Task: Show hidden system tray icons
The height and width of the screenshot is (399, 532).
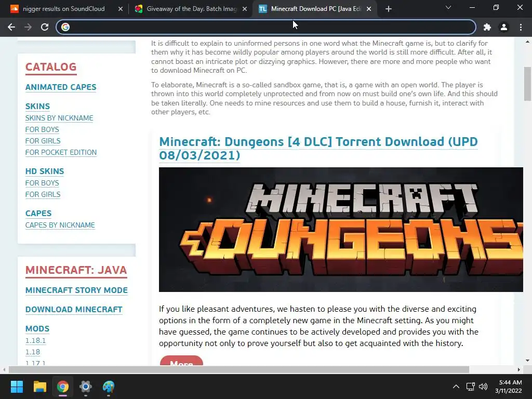Action: (456, 387)
